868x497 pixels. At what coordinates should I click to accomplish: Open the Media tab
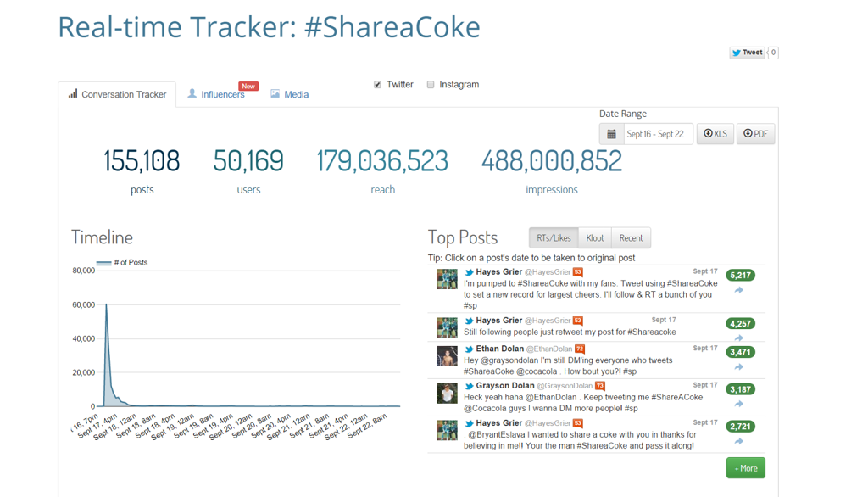click(290, 95)
